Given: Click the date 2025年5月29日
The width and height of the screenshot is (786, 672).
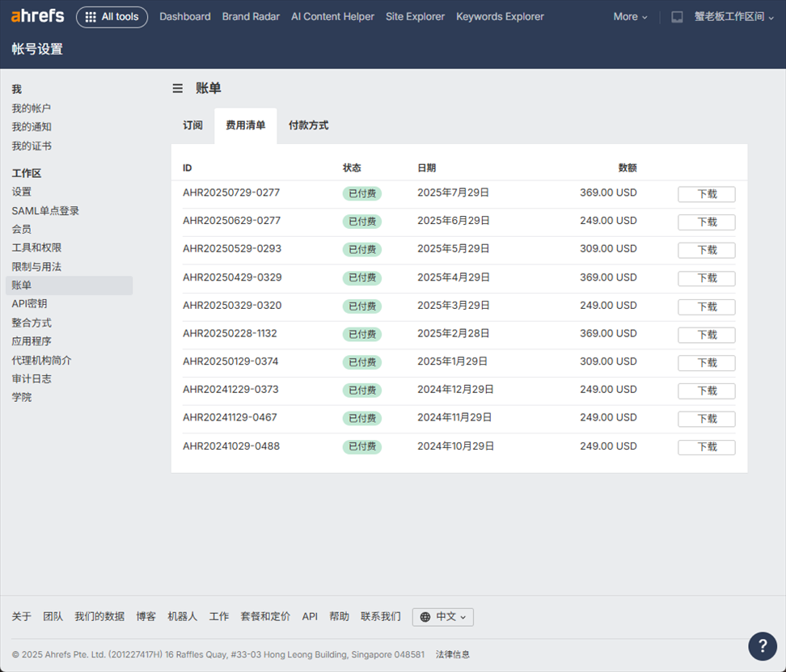Looking at the screenshot, I should pyautogui.click(x=453, y=248).
